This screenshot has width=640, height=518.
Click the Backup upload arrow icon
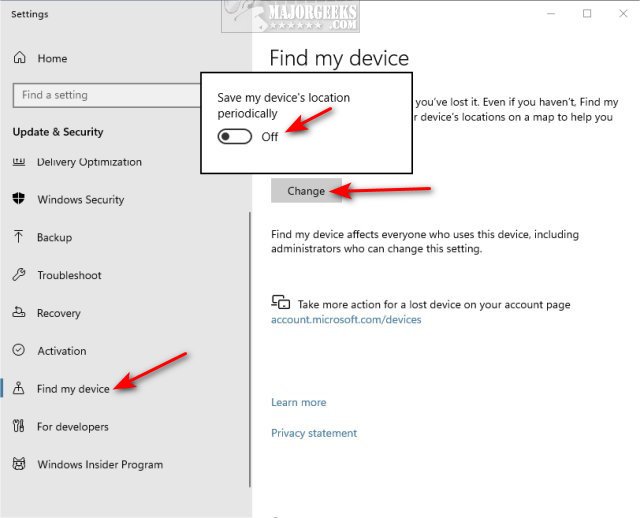19,237
